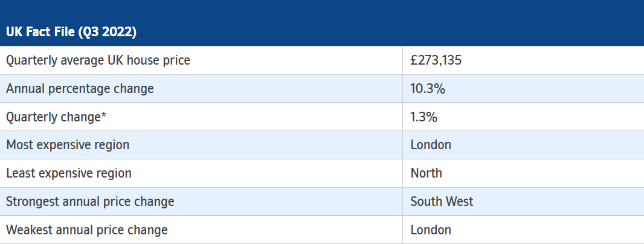The height and width of the screenshot is (244, 644).
Task: Click the UK Fact File (Q3 2022) header
Action: click(71, 31)
